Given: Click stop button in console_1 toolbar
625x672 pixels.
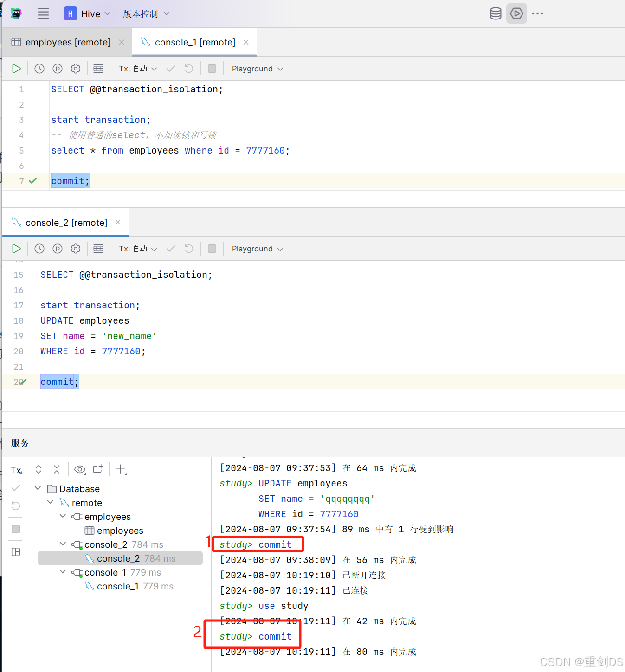Looking at the screenshot, I should [212, 69].
